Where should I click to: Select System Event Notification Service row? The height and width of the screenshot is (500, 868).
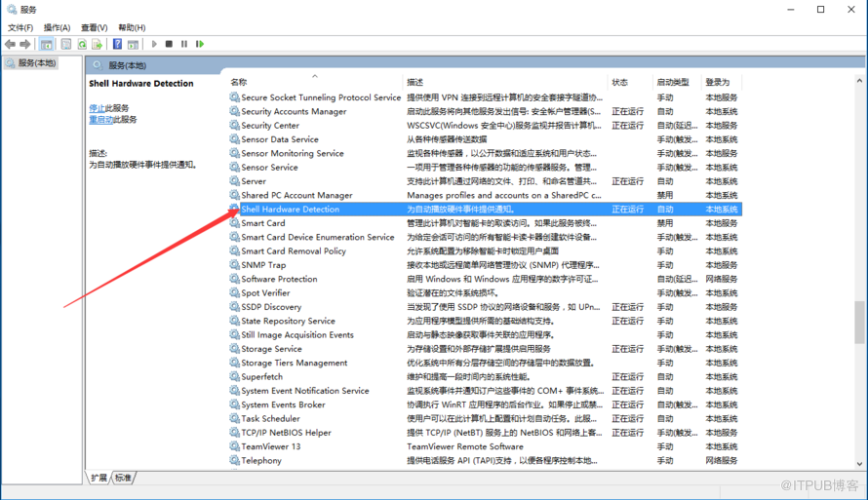click(x=485, y=391)
